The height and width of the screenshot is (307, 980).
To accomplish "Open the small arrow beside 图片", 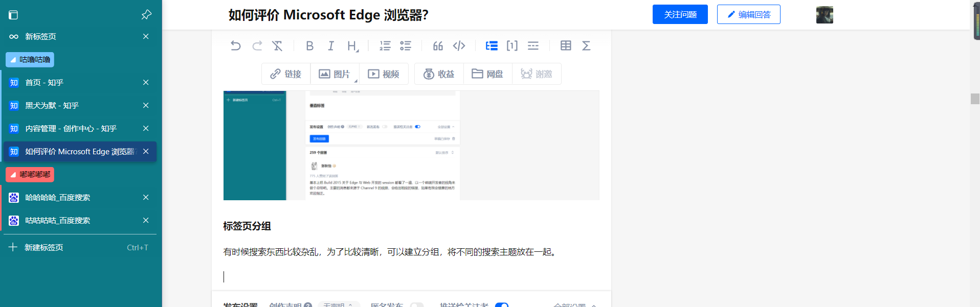I will click(356, 81).
